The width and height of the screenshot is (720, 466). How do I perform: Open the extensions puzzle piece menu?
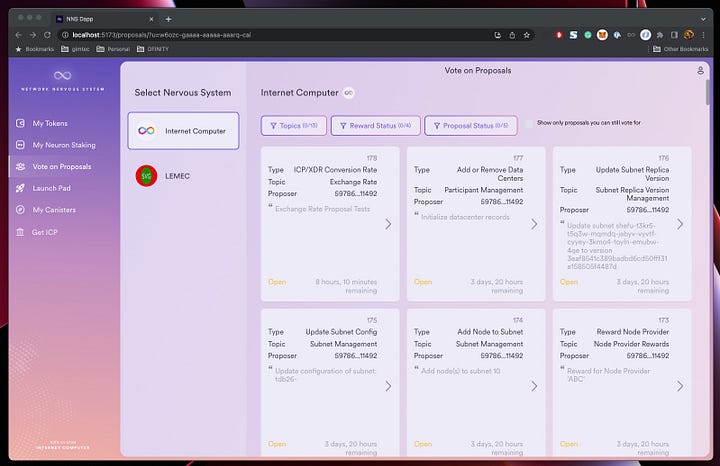tap(660, 35)
